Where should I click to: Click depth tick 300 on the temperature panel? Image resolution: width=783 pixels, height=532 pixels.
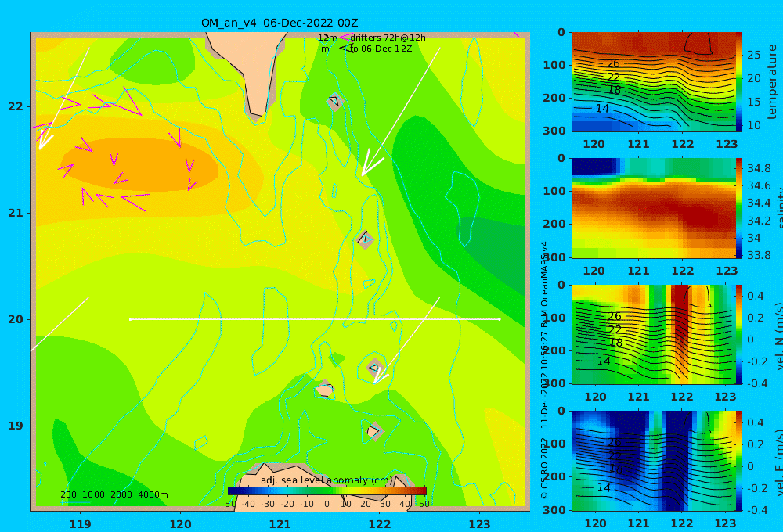[555, 131]
